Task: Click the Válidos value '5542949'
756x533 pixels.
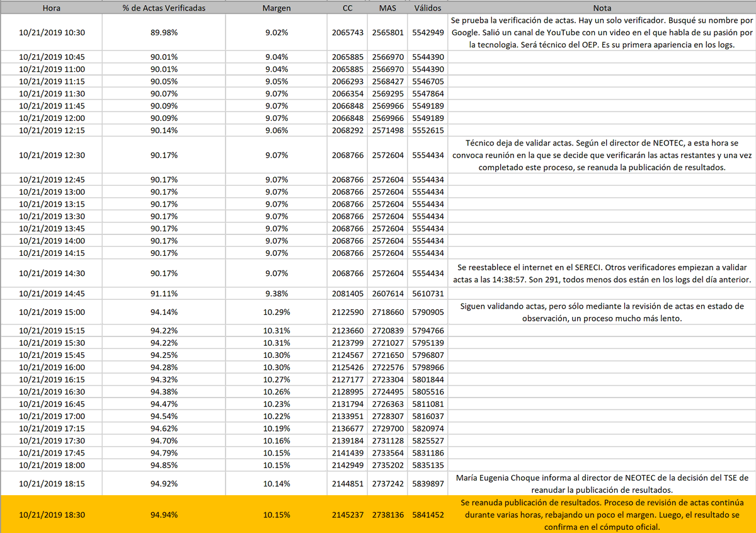Action: point(428,32)
